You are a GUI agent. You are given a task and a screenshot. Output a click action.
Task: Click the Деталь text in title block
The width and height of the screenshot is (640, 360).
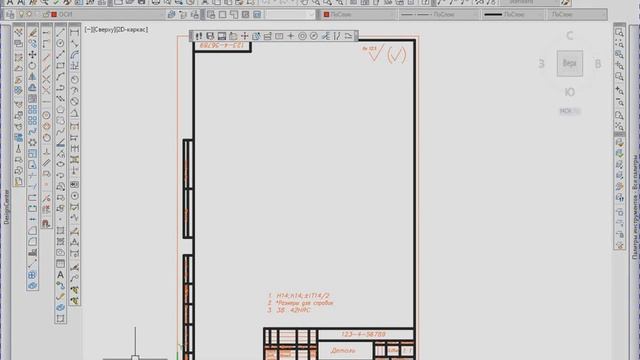tap(342, 351)
